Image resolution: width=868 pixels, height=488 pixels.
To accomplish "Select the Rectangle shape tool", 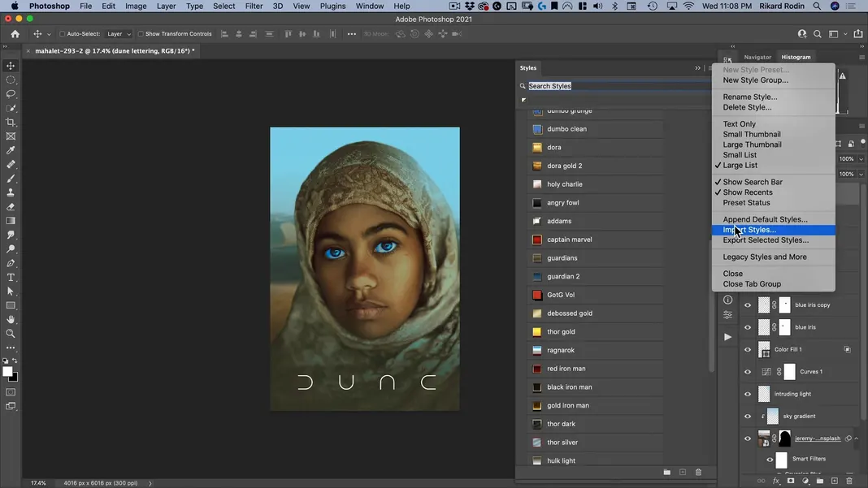I will coord(11,305).
